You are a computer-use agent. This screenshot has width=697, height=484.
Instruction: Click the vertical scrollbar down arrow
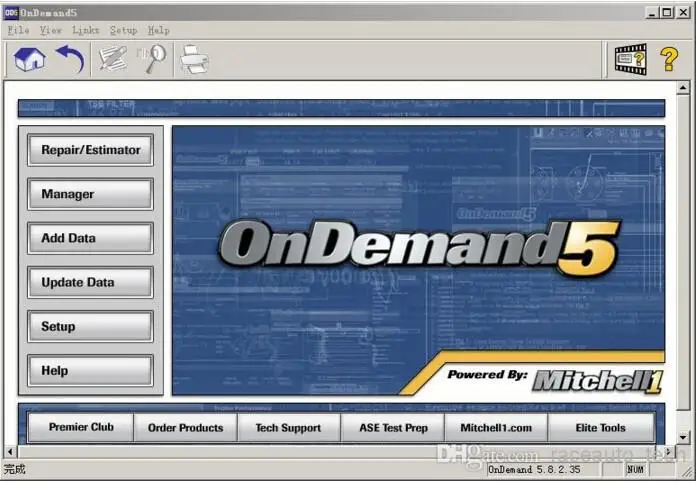(683, 438)
